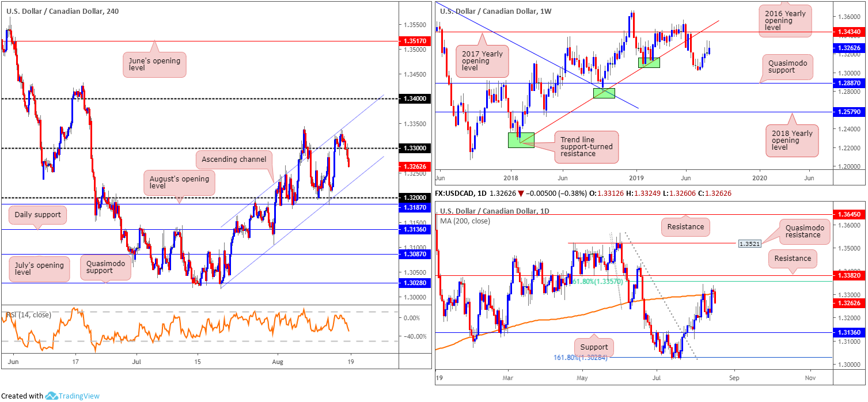Screen dimensions: 868x402
Task: Select current price 1.32626 on the 240 chart
Action: pyautogui.click(x=415, y=167)
